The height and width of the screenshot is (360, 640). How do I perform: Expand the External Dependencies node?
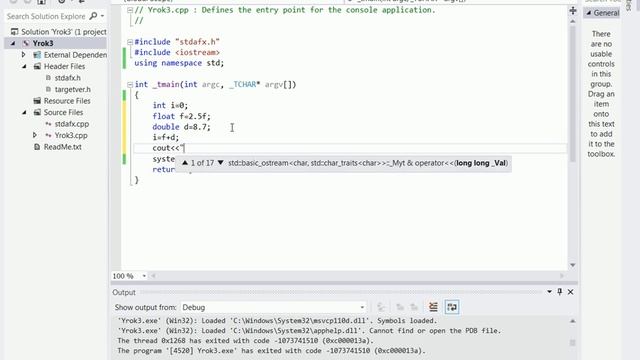click(x=23, y=54)
